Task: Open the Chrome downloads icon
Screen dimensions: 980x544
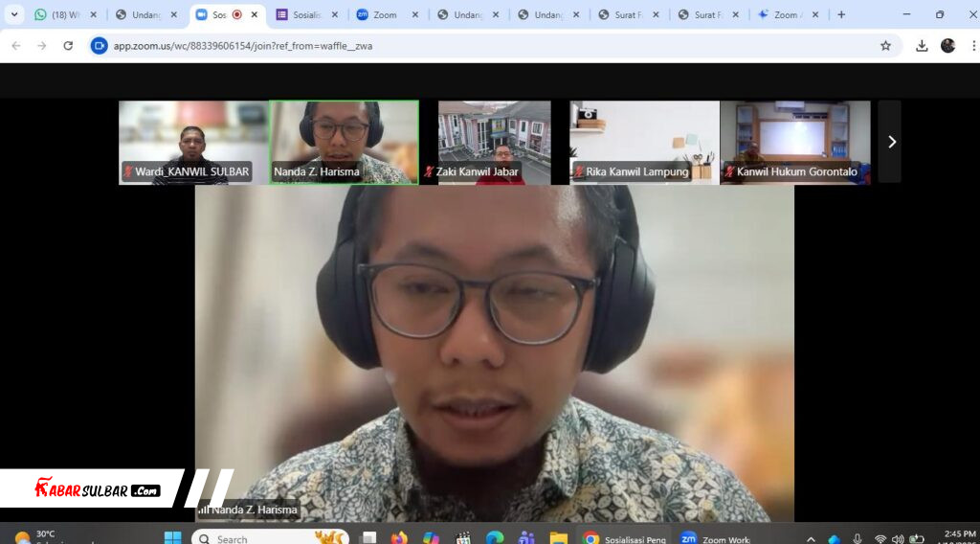Action: [x=922, y=45]
